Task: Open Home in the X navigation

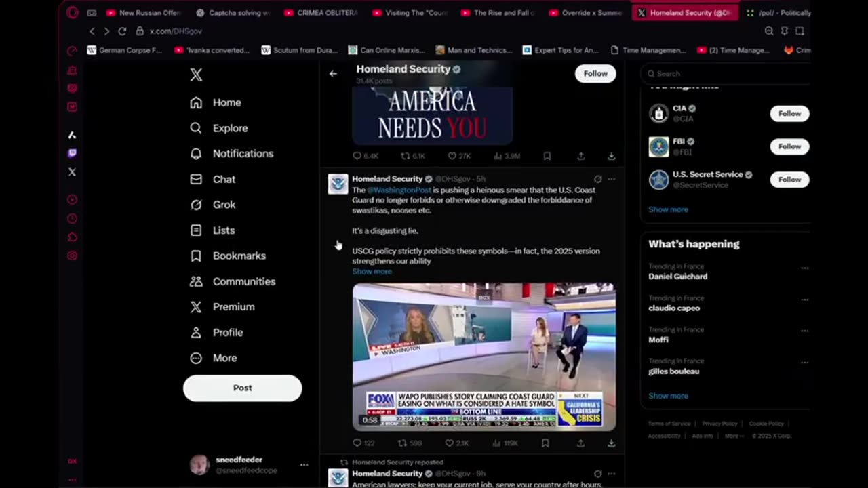Action: click(216, 102)
